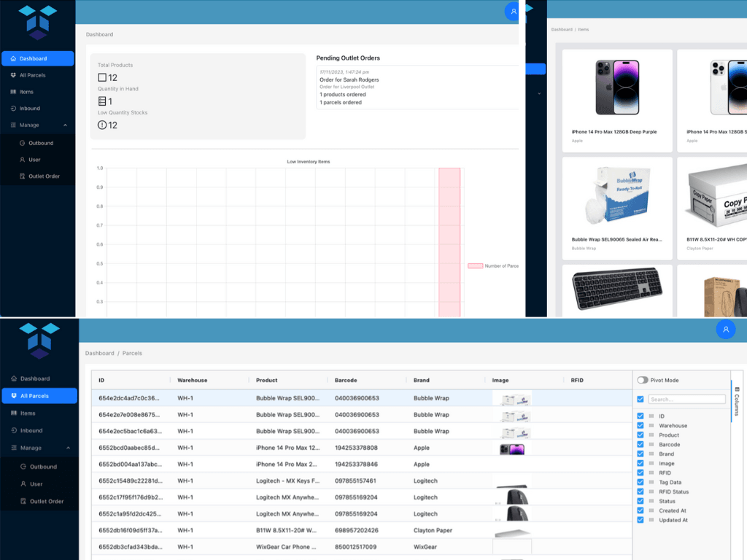The height and width of the screenshot is (560, 747).
Task: Click the drag handle icon beside Warehouse column
Action: [x=652, y=426]
